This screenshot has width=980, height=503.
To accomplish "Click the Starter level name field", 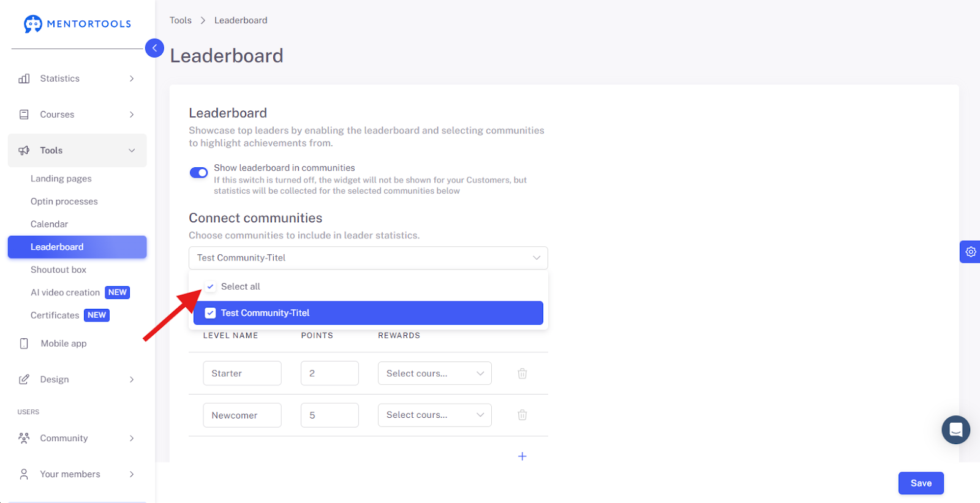I will click(x=242, y=373).
